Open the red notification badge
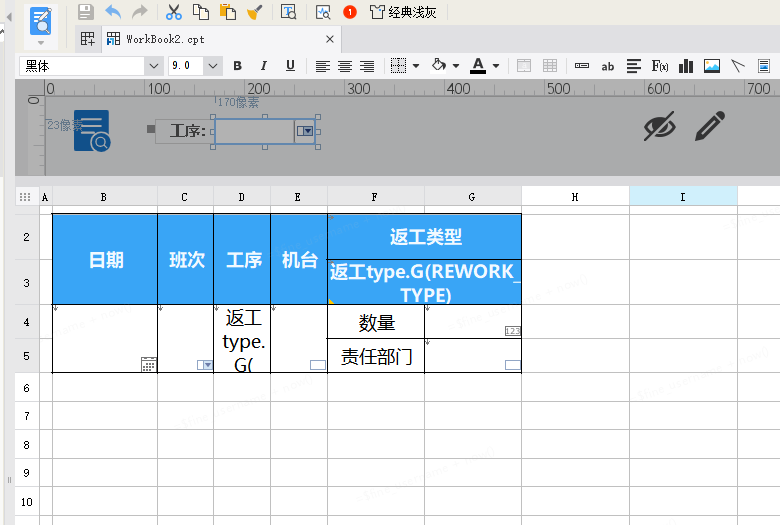Screen dimensions: 780x525 [350, 12]
